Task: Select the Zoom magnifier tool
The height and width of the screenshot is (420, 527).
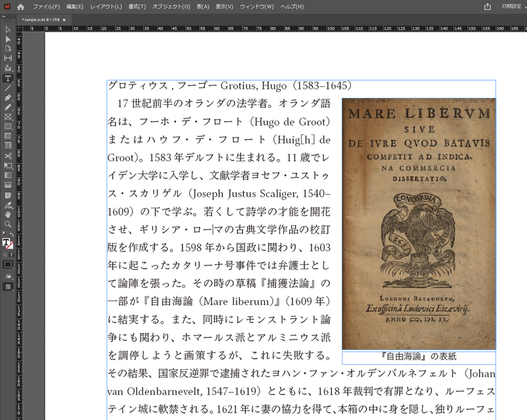Action: tap(8, 224)
